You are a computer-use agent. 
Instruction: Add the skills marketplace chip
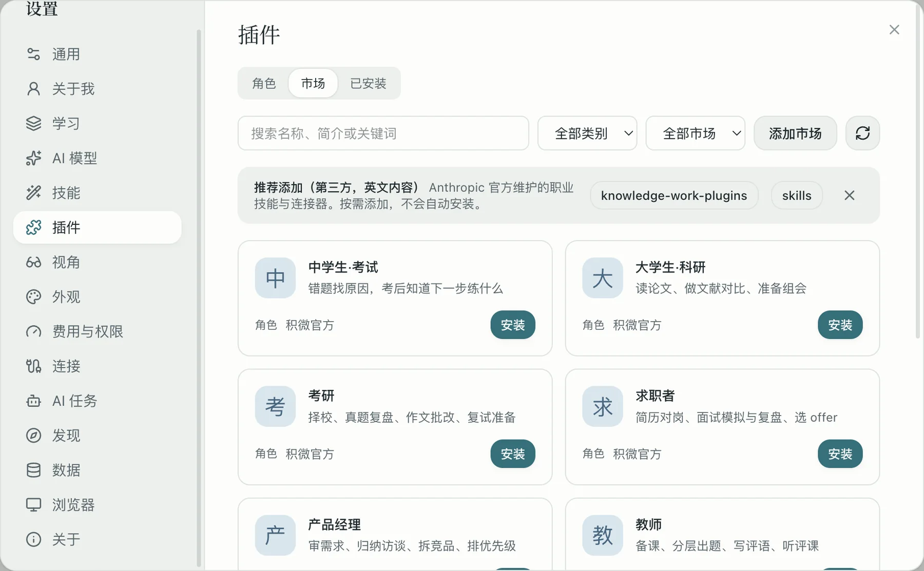click(797, 195)
